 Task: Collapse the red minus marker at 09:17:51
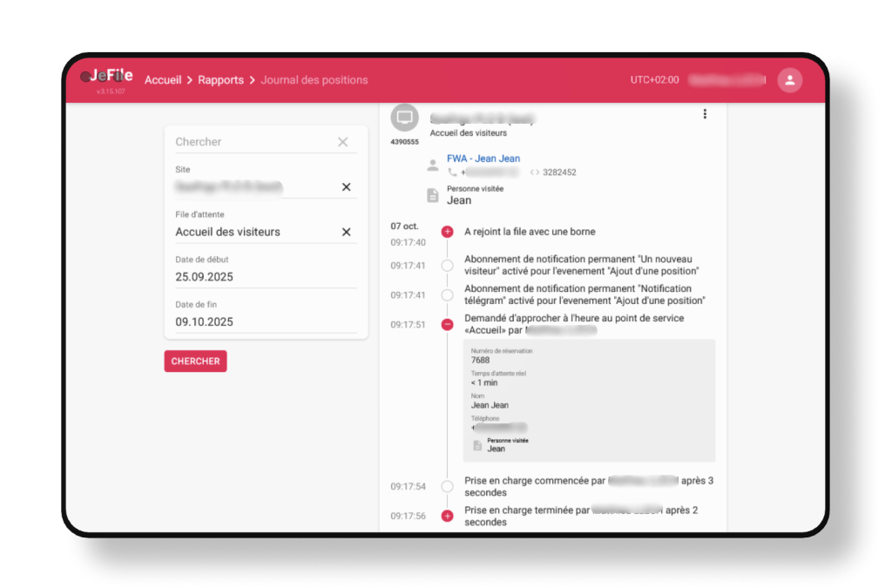point(447,324)
